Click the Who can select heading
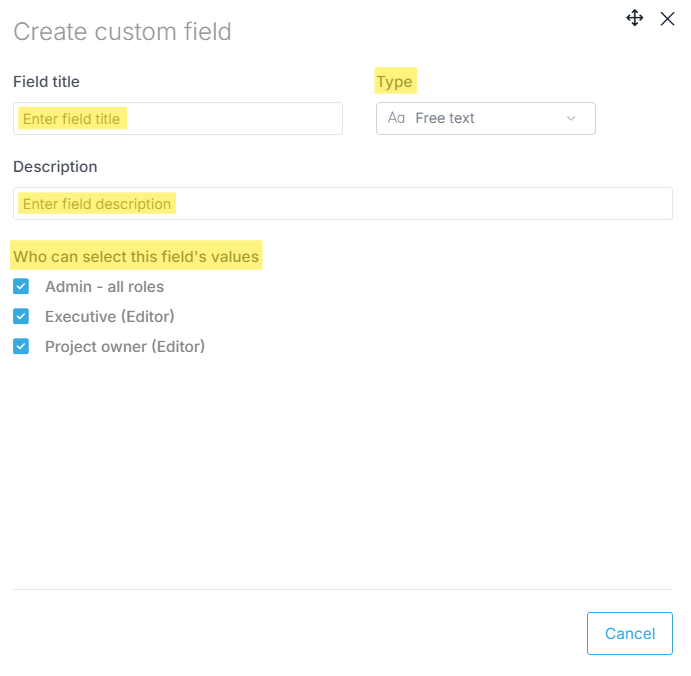This screenshot has height=676, width=691. click(136, 257)
